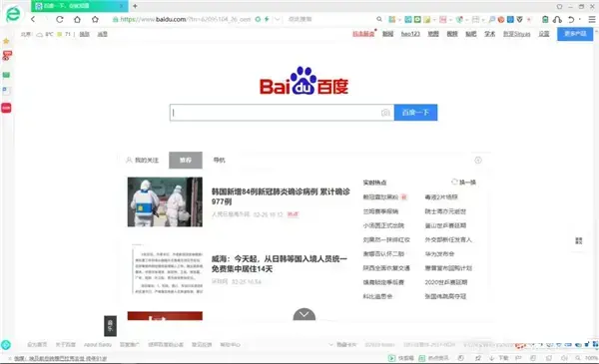Select the 导航 tab

[x=219, y=161]
